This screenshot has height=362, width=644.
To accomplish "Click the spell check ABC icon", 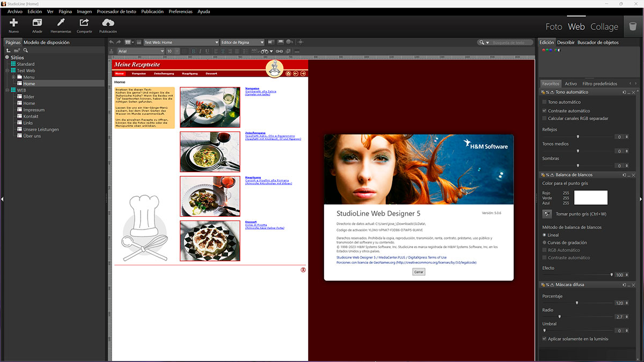I will click(255, 51).
